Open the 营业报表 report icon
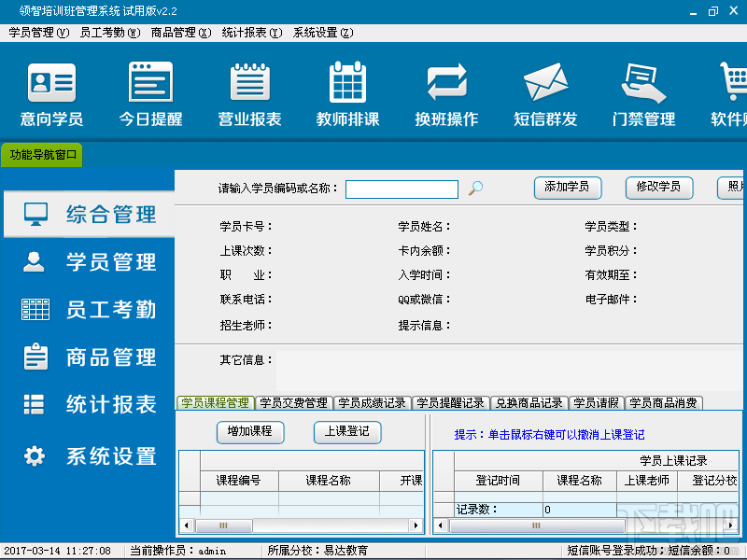Viewport: 747px width, 560px height. pyautogui.click(x=249, y=82)
